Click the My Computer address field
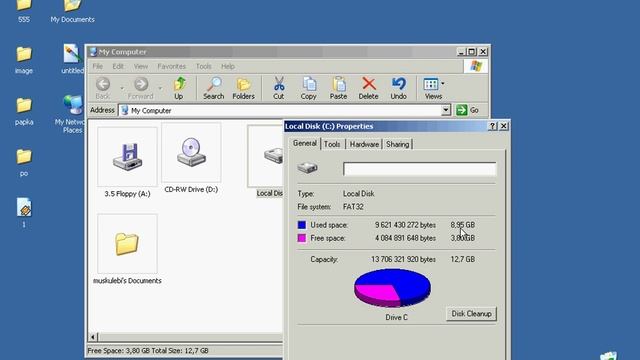Screen dimensions: 640x360 pyautogui.click(x=280, y=110)
